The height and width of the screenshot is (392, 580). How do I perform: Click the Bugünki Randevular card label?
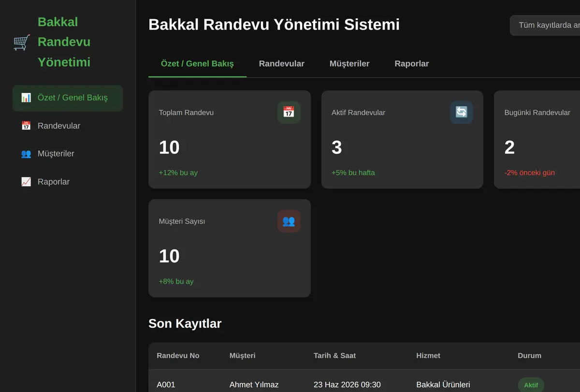[537, 113]
